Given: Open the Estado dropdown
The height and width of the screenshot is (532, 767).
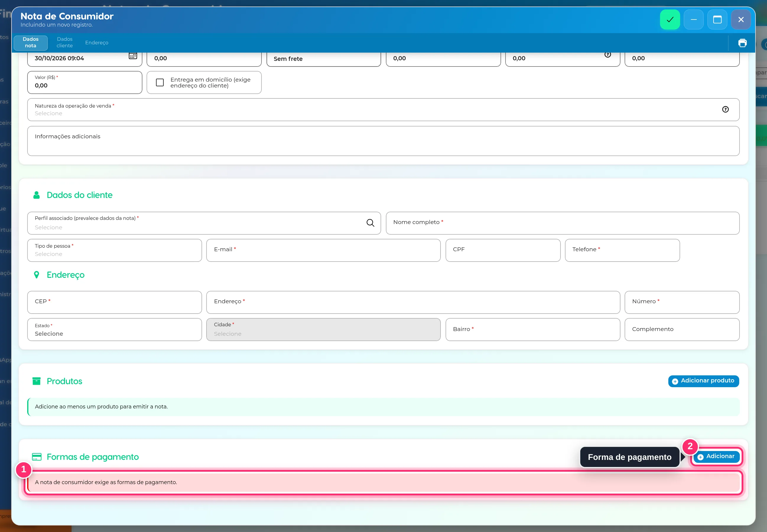Looking at the screenshot, I should [x=114, y=330].
